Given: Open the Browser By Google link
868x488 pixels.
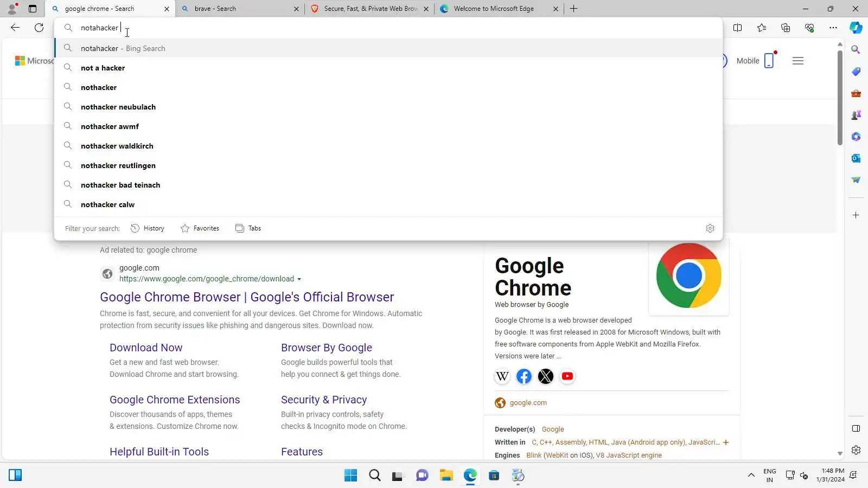Looking at the screenshot, I should click(327, 348).
